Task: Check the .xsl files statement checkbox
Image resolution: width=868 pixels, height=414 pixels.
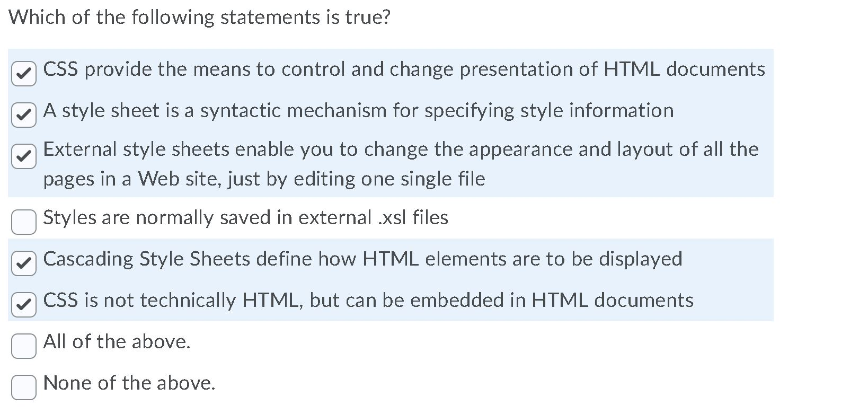Action: (23, 222)
